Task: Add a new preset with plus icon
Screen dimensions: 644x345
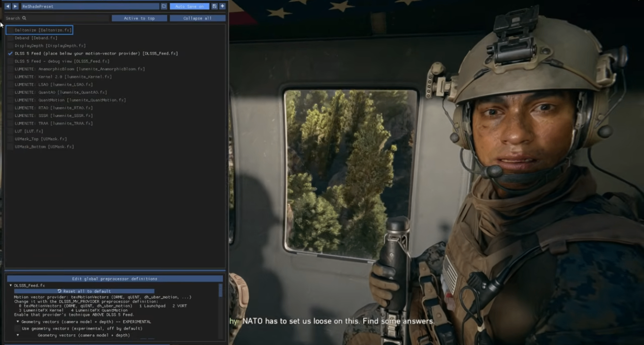Action: (x=223, y=6)
